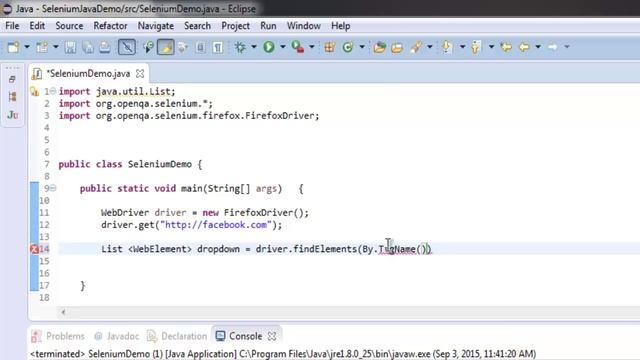Click the New wizard toolbar icon
This screenshot has width=640, height=360.
(x=13, y=47)
